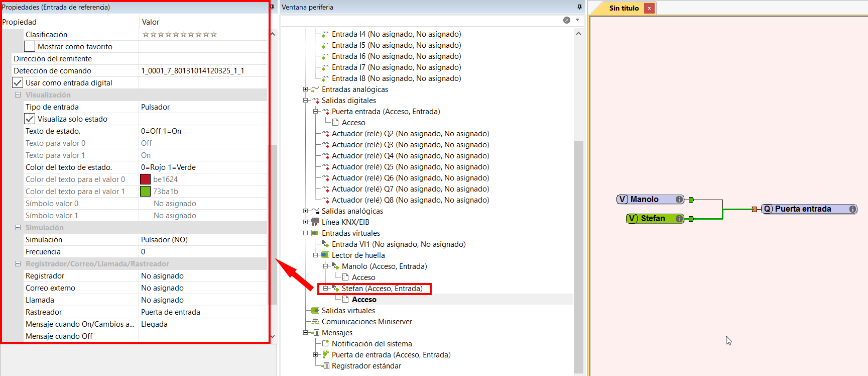
Task: Click the Línea KNX/EIB icon
Action: (315, 222)
